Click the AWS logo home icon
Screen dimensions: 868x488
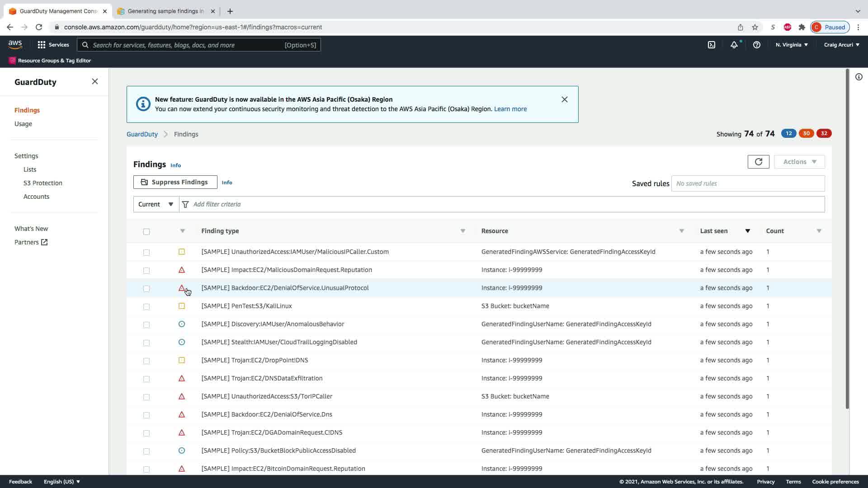tap(15, 44)
